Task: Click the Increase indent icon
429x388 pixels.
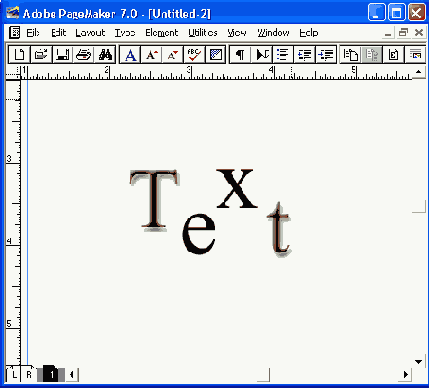Action: coord(326,54)
